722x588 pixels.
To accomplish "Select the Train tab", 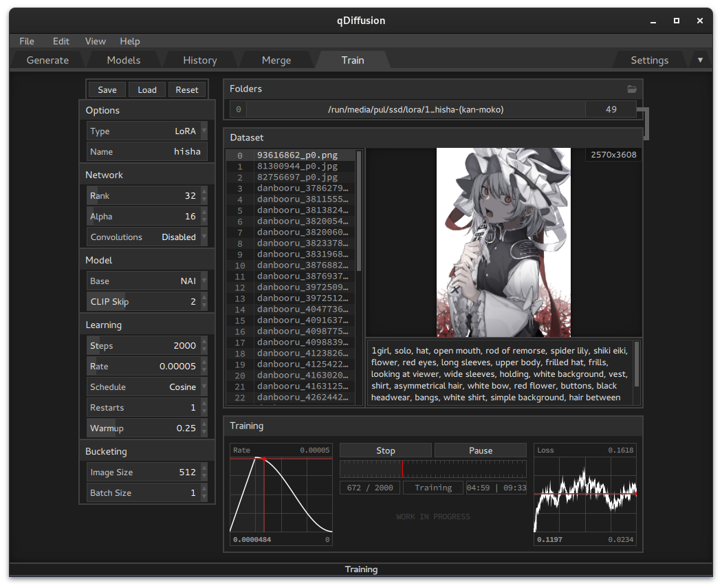I will 353,61.
